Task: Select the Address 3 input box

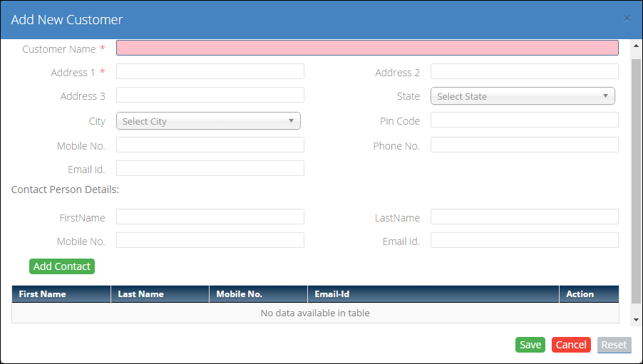Action: [x=210, y=95]
